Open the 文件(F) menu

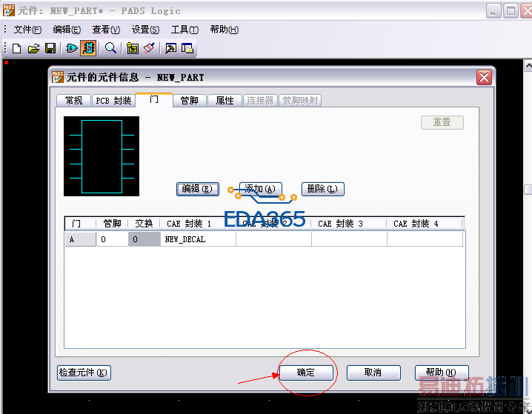(x=27, y=30)
